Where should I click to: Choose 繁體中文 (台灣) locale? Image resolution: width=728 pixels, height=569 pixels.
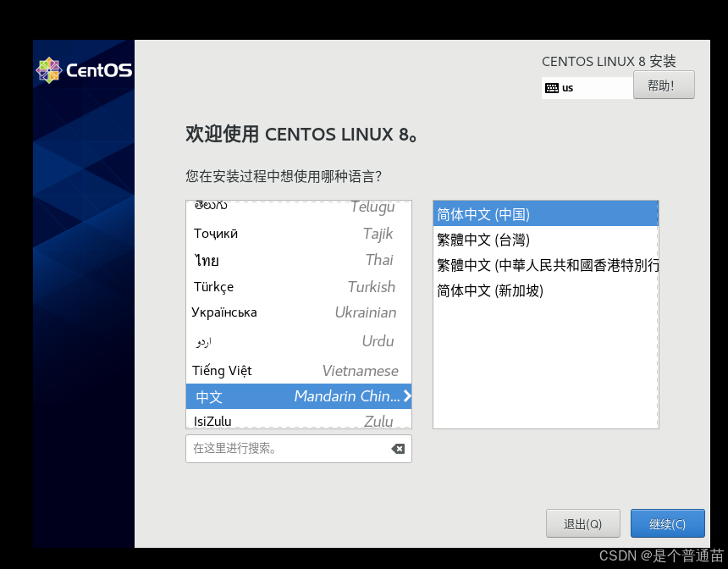pos(545,240)
